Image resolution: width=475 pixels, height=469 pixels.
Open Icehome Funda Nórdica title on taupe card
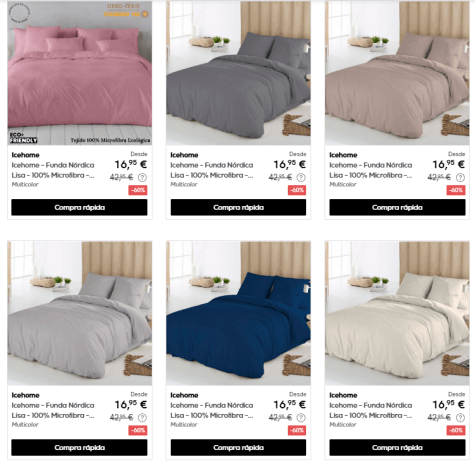[371, 170]
